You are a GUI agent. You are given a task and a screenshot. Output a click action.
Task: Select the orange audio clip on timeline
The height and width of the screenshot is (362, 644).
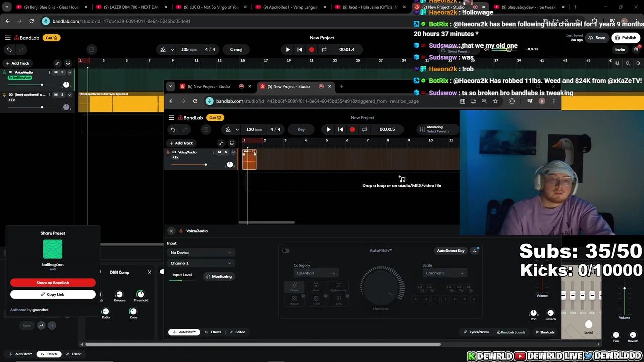pyautogui.click(x=249, y=159)
